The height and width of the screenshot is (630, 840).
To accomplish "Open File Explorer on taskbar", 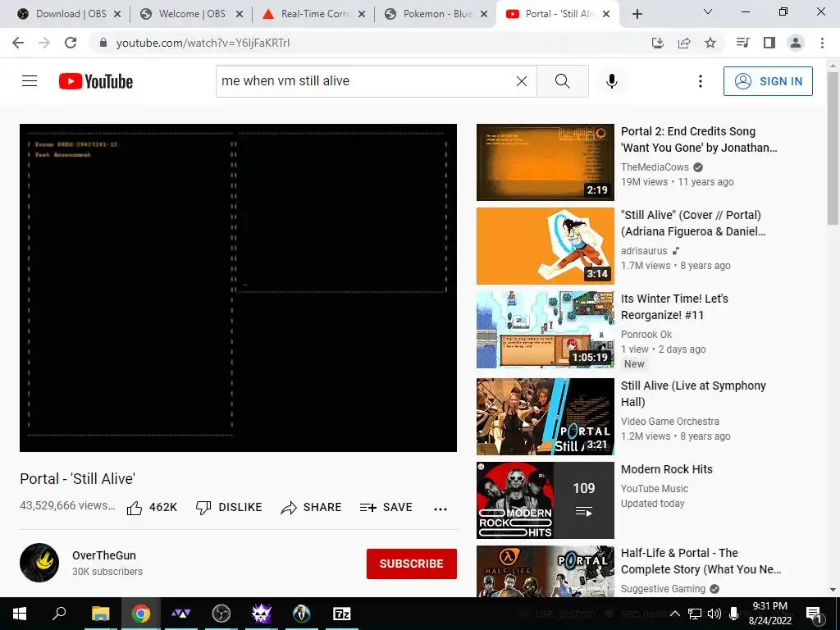I will click(101, 614).
